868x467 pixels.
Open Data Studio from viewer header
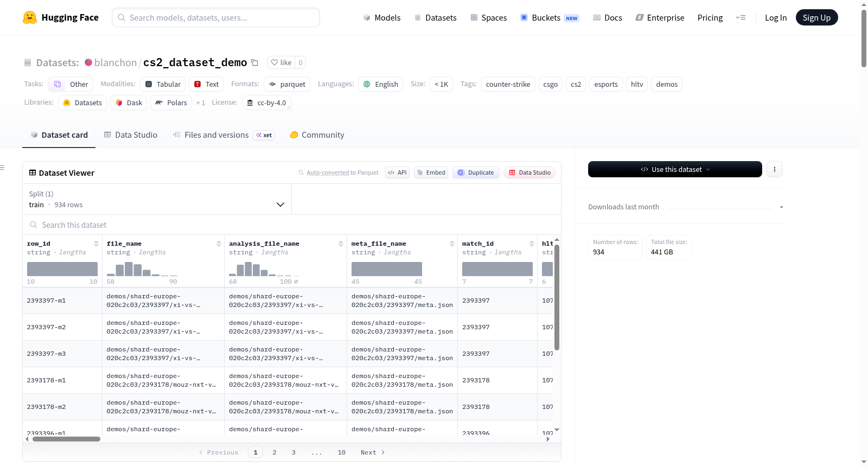tap(529, 172)
